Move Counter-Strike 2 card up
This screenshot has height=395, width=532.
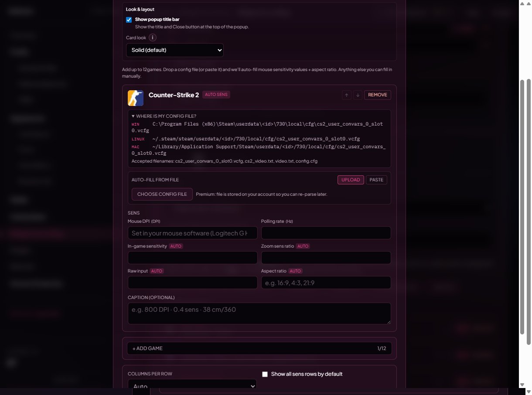tap(347, 95)
